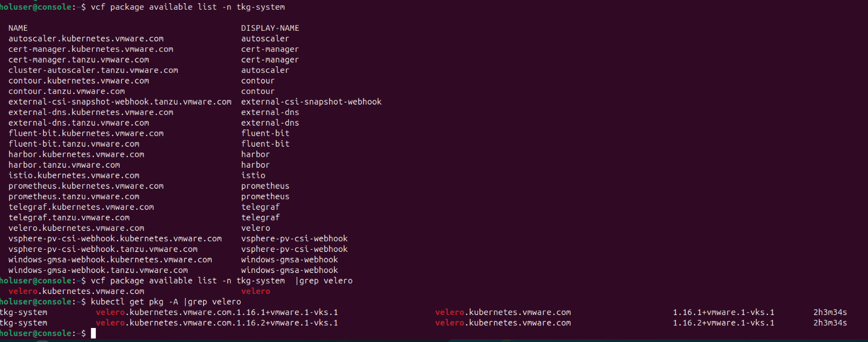Click telegraf.kubernetes.vmware.com package entry

click(x=81, y=207)
